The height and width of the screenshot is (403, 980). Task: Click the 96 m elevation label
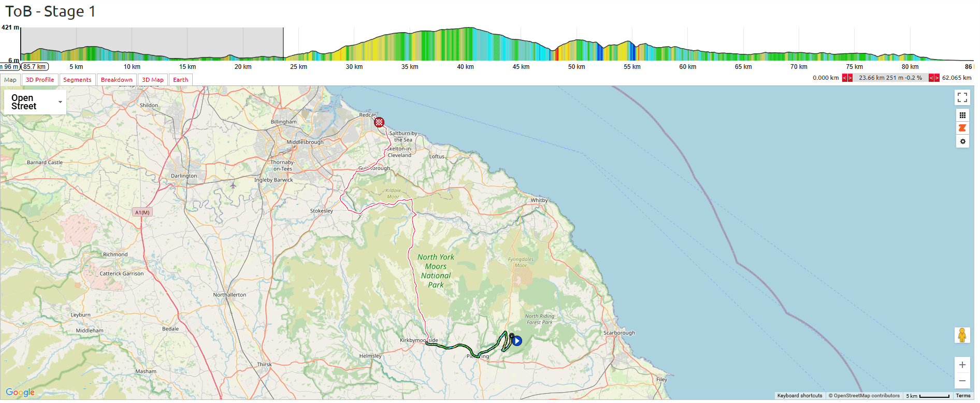click(x=10, y=67)
